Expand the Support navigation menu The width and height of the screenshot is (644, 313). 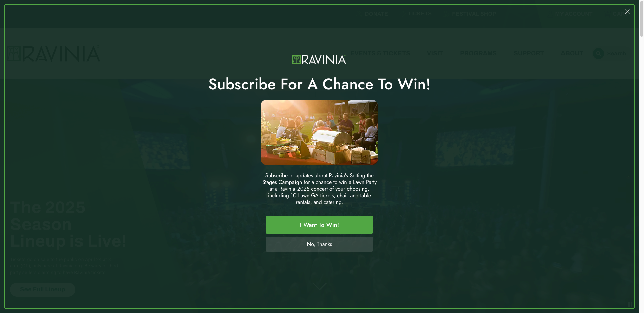pyautogui.click(x=529, y=53)
